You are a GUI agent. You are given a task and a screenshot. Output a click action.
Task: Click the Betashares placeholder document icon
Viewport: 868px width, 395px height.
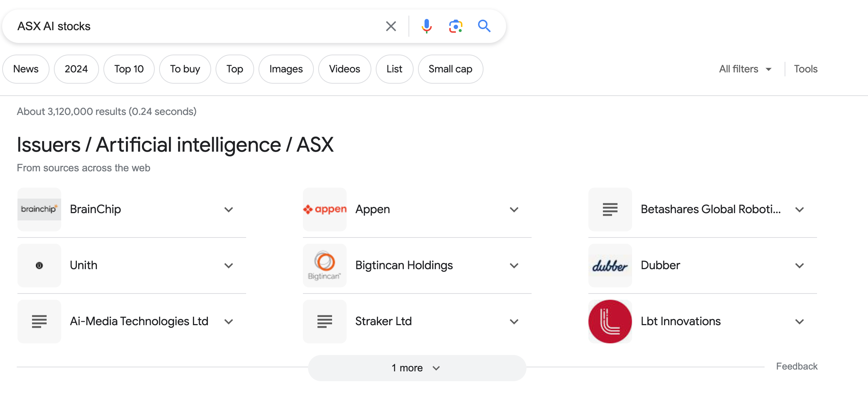click(610, 210)
